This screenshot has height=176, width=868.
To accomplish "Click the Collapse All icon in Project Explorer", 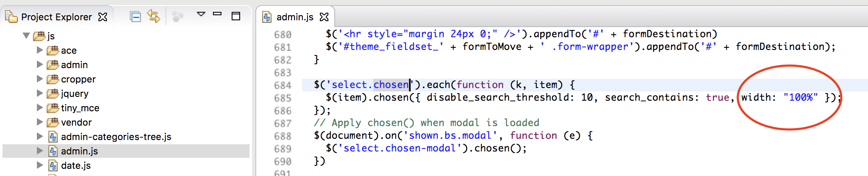I will click(135, 17).
